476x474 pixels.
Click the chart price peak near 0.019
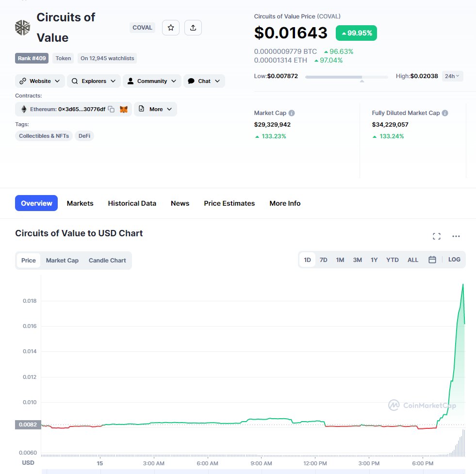tap(463, 284)
